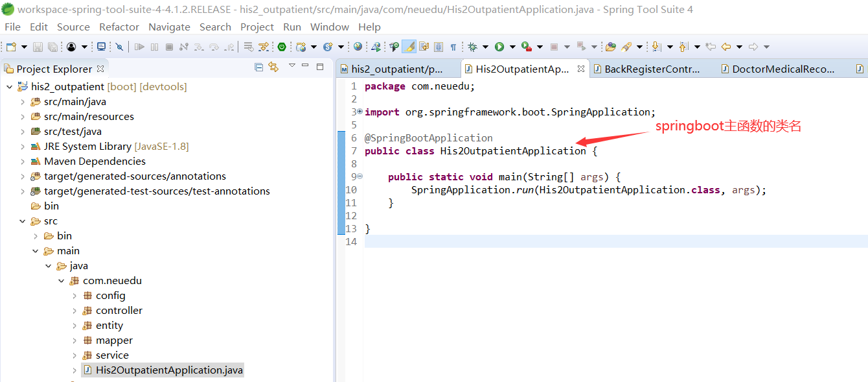Click the Save icon in toolbar
Image resolution: width=868 pixels, height=382 pixels.
point(38,47)
